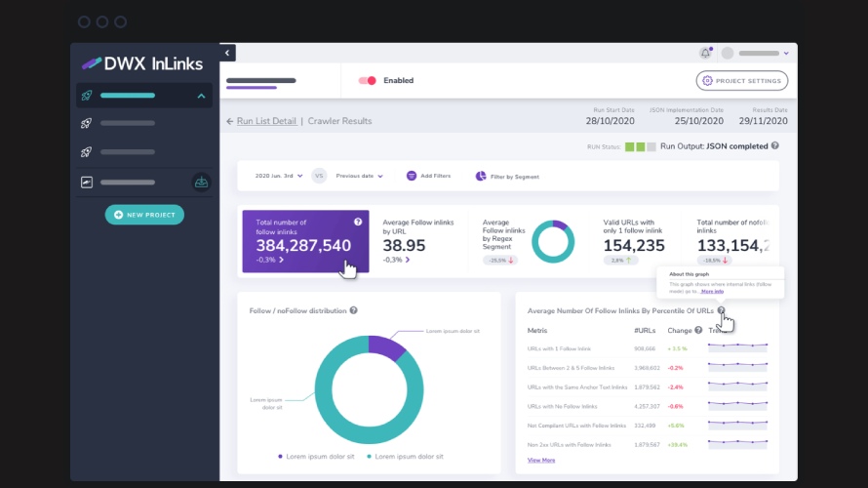Click the purple legend dot entry
This screenshot has height=488, width=868.
[316, 457]
